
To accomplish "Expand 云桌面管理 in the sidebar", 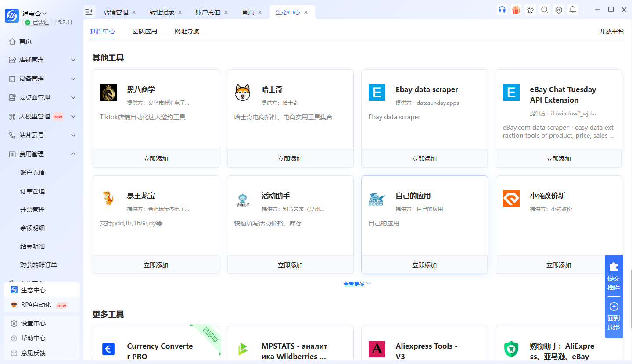I will pos(73,97).
